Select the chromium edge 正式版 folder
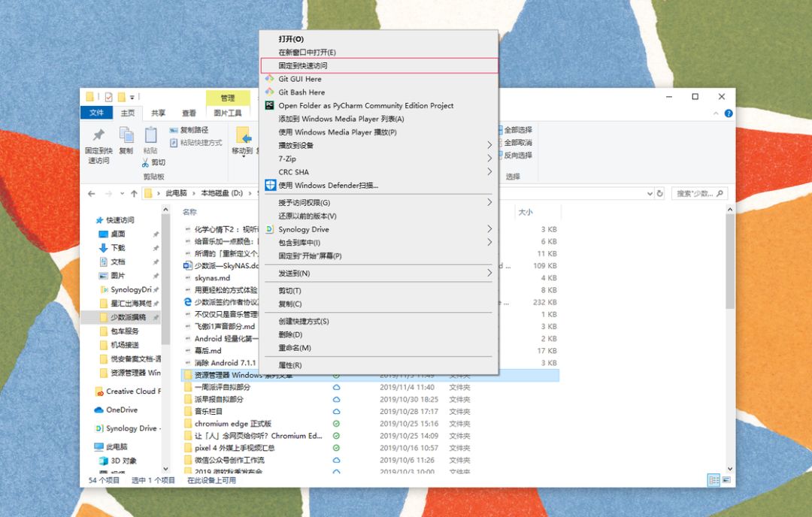Image resolution: width=812 pixels, height=517 pixels. (232, 424)
